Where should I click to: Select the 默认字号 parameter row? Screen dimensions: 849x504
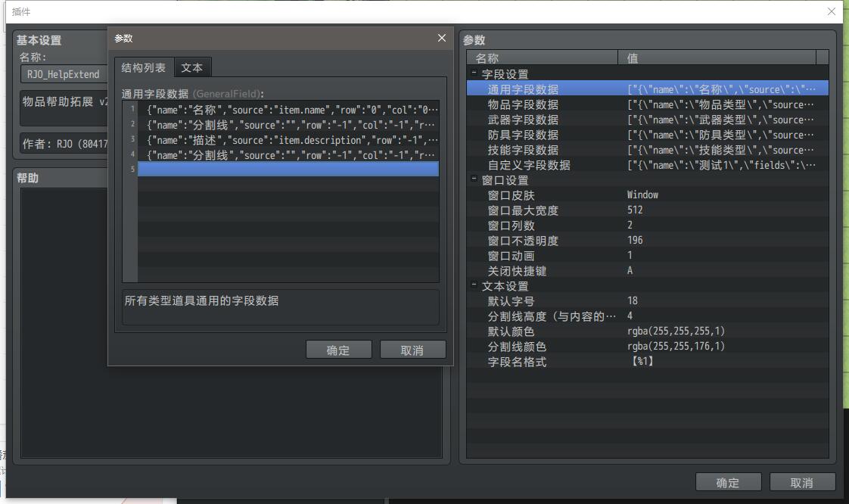[x=648, y=301]
